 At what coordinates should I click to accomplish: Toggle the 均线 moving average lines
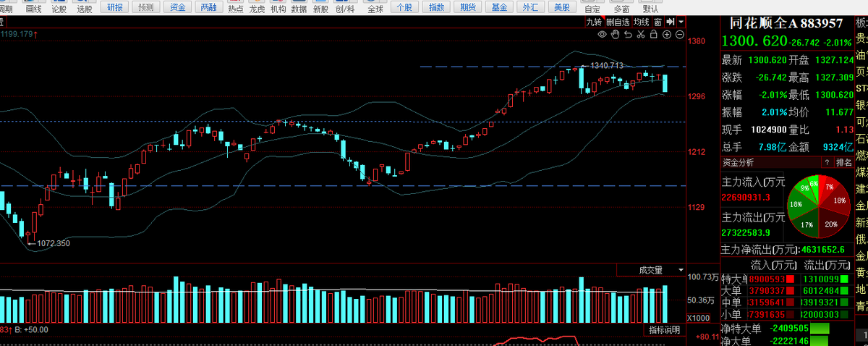tap(642, 22)
